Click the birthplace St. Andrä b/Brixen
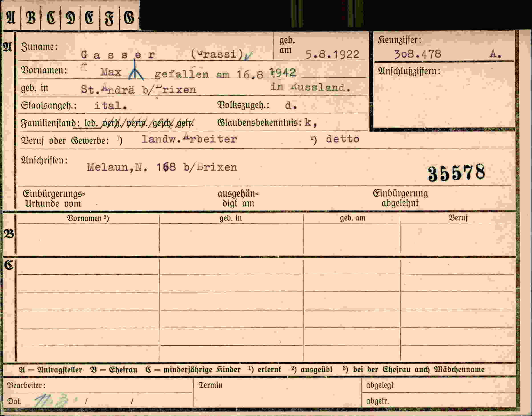The image size is (532, 416). (x=138, y=89)
